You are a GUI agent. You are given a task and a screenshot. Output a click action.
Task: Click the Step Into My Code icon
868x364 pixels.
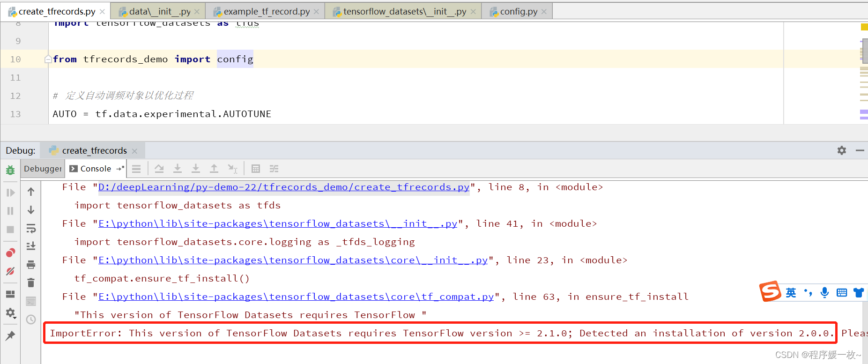click(196, 169)
